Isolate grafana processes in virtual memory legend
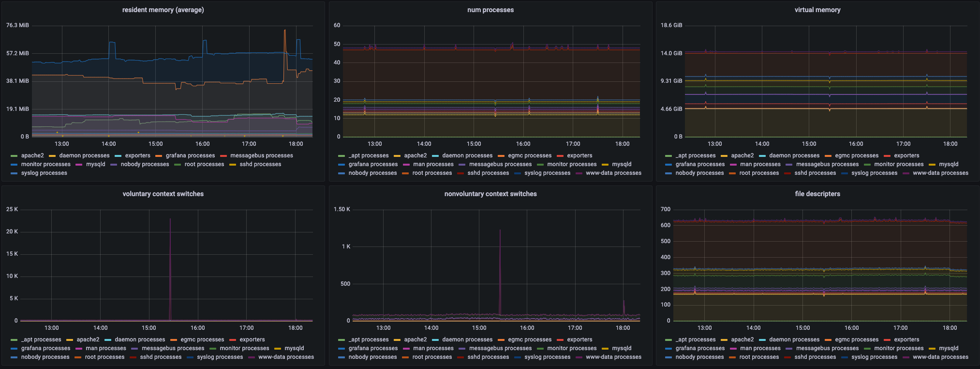The width and height of the screenshot is (980, 369). [x=700, y=164]
